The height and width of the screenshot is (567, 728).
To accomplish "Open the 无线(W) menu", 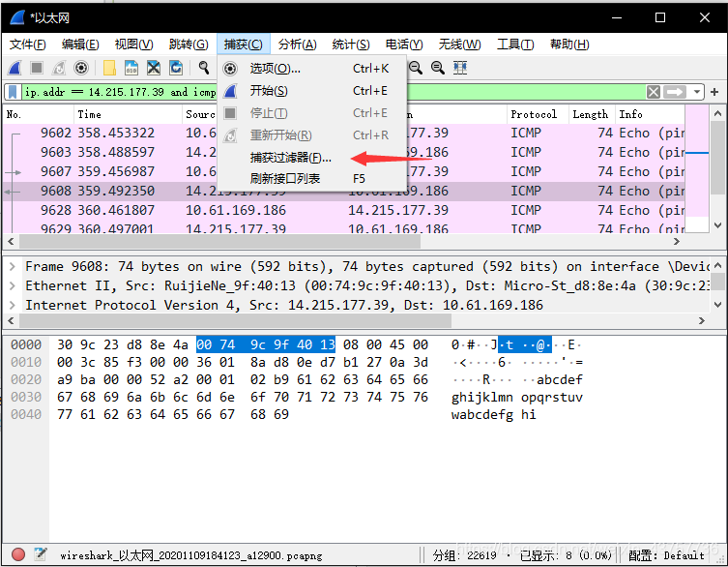I will click(459, 45).
